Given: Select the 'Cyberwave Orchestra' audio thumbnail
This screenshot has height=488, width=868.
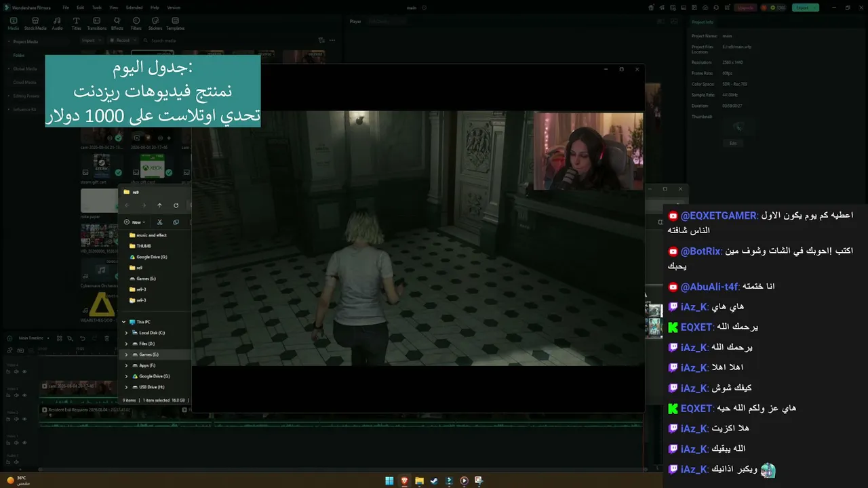Looking at the screenshot, I should pos(99,272).
